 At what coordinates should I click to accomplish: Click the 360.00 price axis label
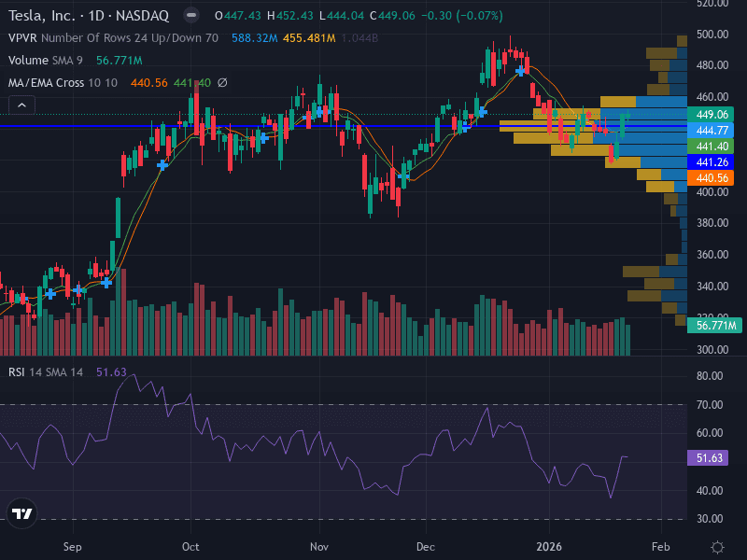coord(712,255)
